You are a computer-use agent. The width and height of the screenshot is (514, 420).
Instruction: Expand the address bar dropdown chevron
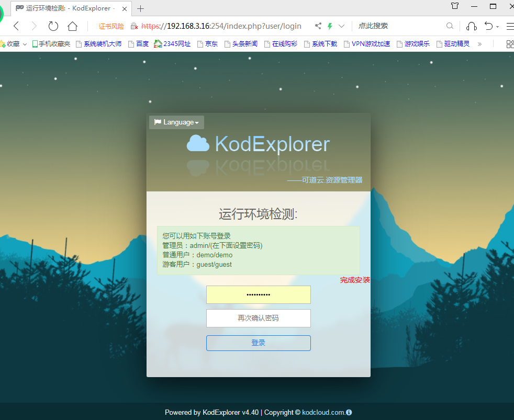(x=342, y=26)
